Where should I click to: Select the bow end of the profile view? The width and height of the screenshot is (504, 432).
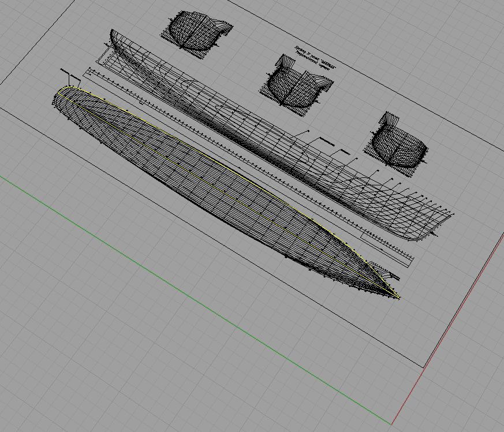click(x=445, y=222)
